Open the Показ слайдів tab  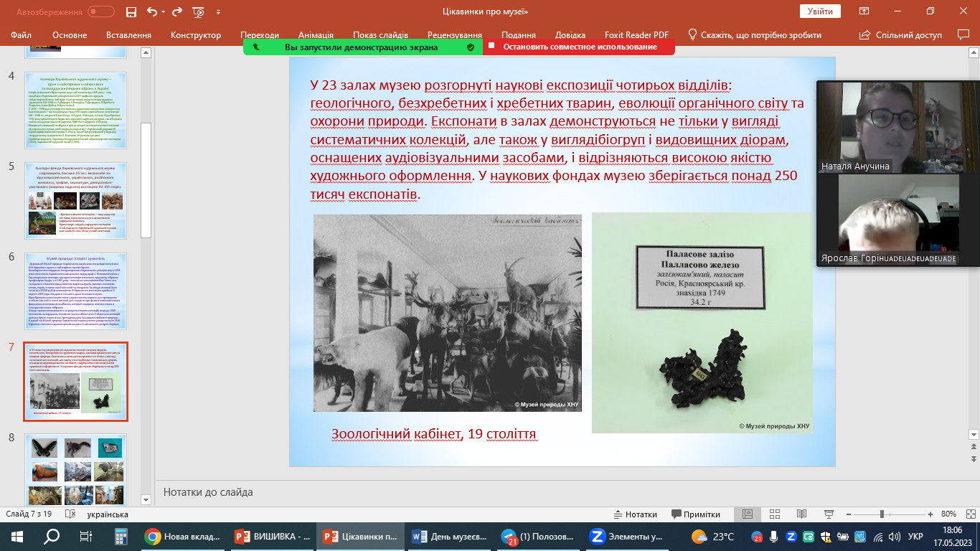380,35
